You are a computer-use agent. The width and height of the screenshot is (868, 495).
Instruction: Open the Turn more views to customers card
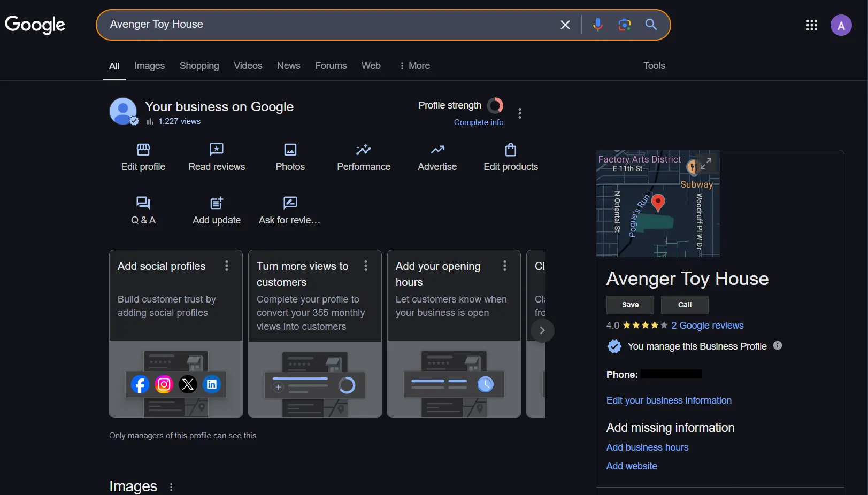click(x=315, y=334)
